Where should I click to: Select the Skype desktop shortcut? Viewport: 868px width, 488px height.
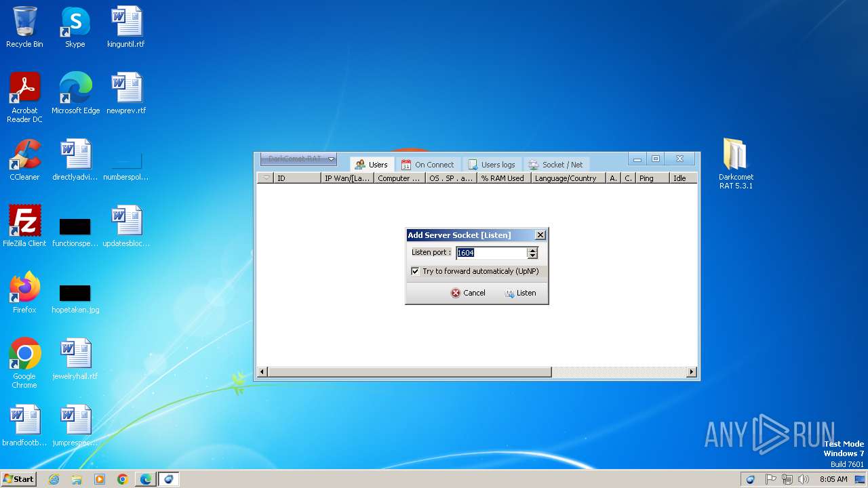coord(75,27)
